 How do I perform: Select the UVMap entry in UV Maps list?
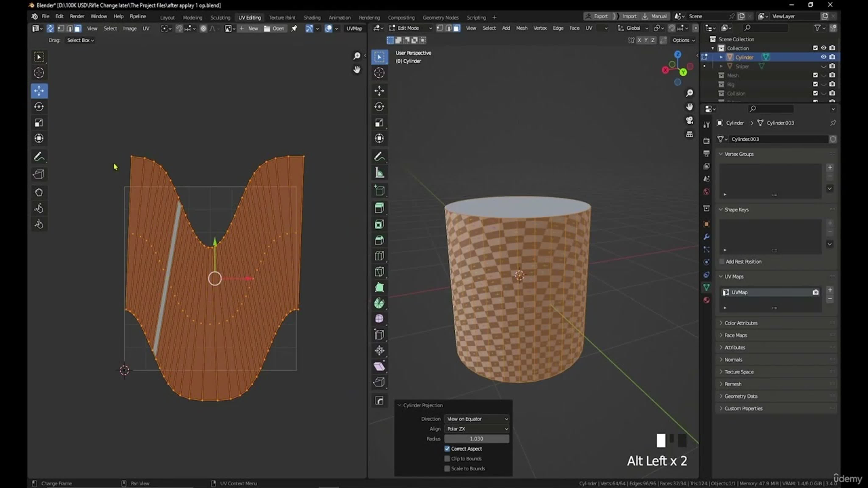[770, 292]
